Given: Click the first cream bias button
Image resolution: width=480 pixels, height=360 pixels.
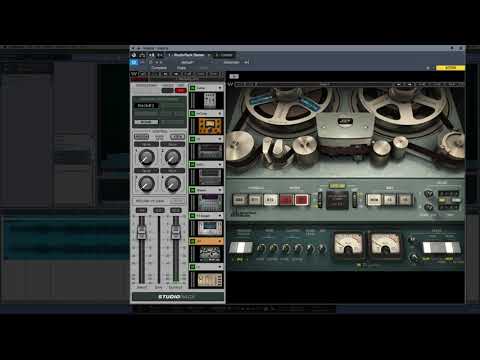Looking at the screenshot, I should (374, 200).
